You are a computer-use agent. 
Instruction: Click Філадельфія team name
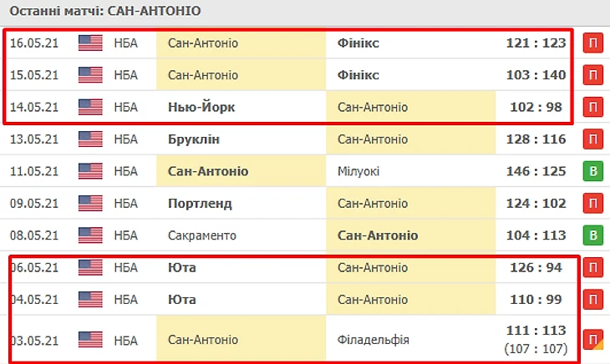pyautogui.click(x=372, y=340)
